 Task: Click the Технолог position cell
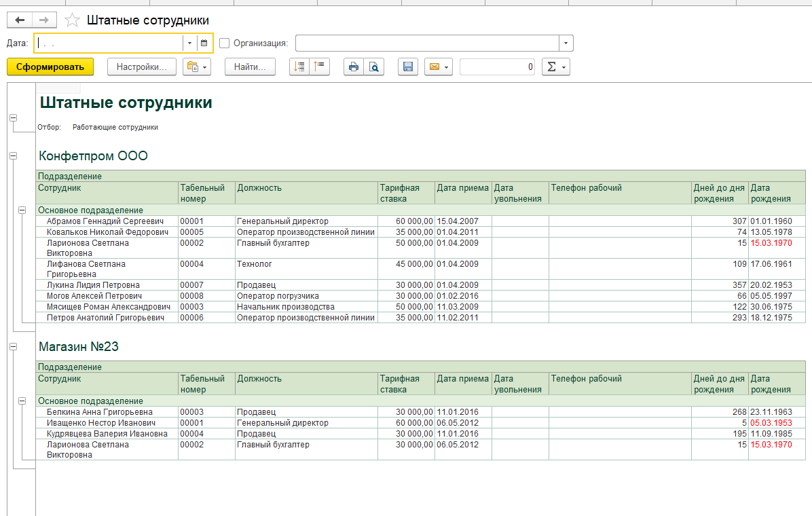click(307, 269)
